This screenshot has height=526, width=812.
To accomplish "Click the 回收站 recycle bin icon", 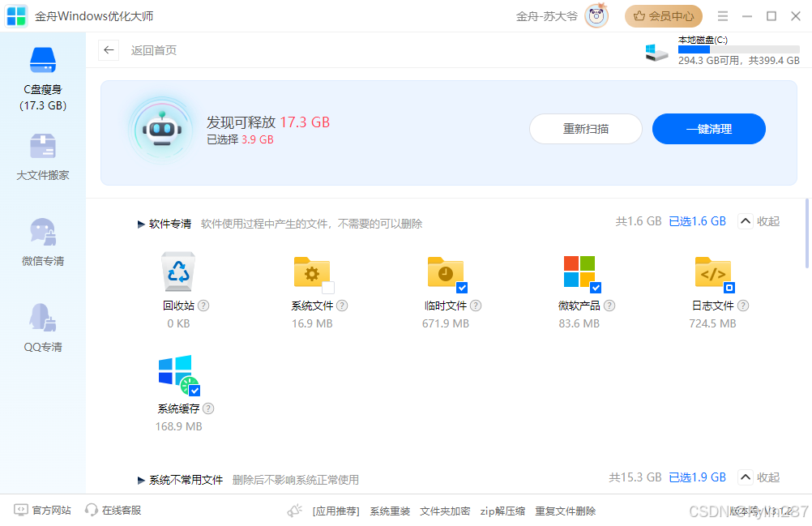I will coord(178,272).
